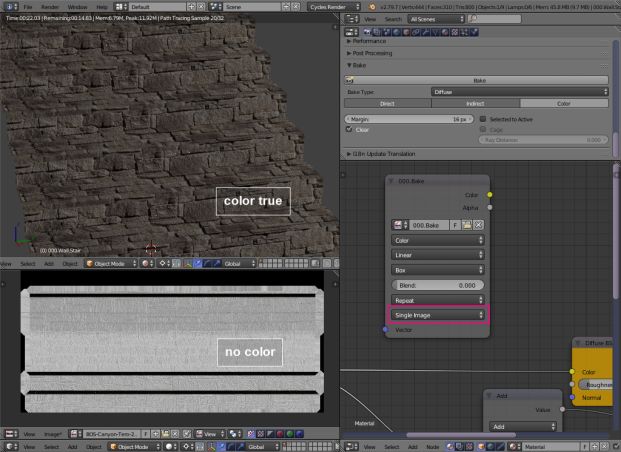Adjust the Blend slider in 000.Bake node
The width and height of the screenshot is (621, 452).
click(438, 285)
